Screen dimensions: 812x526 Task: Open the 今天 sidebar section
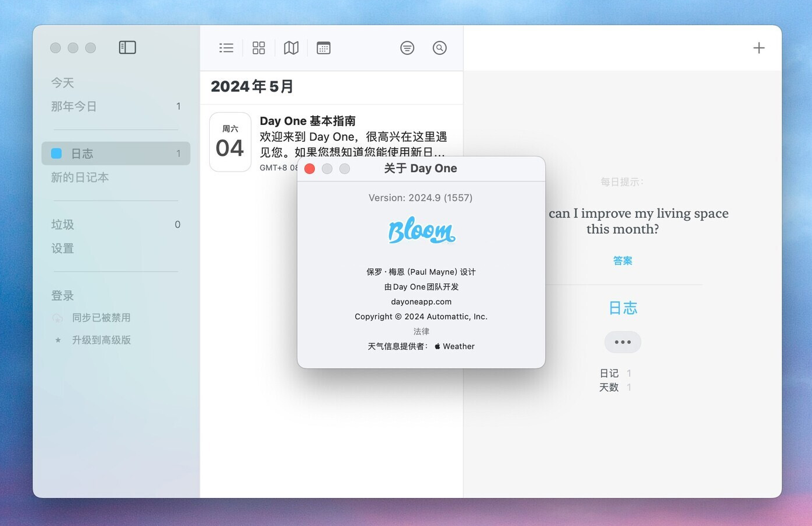click(x=63, y=83)
